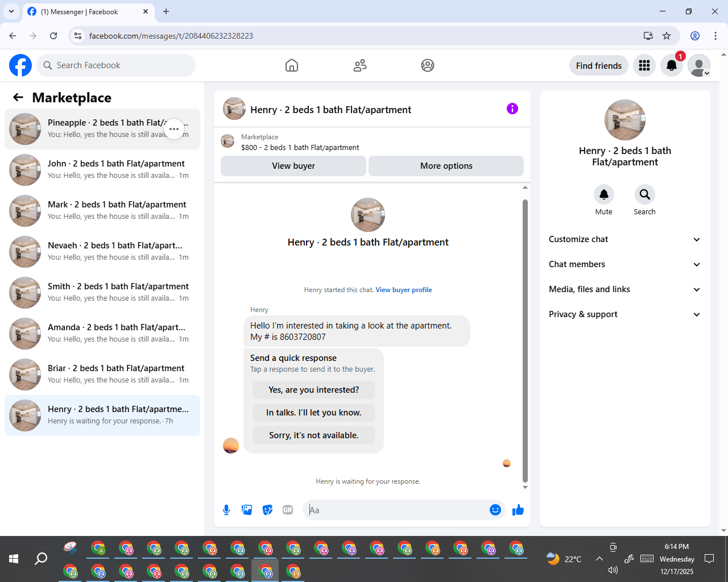Select the Henry conversation in list
Screen dimensions: 728x582
point(102,415)
